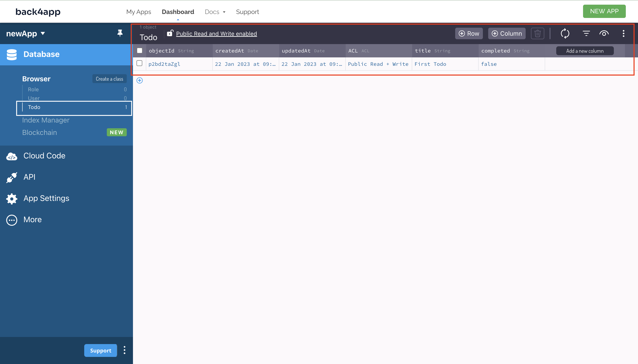Screen dimensions: 638x364
Task: Open the filter options in the table toolbar
Action: [x=586, y=33]
